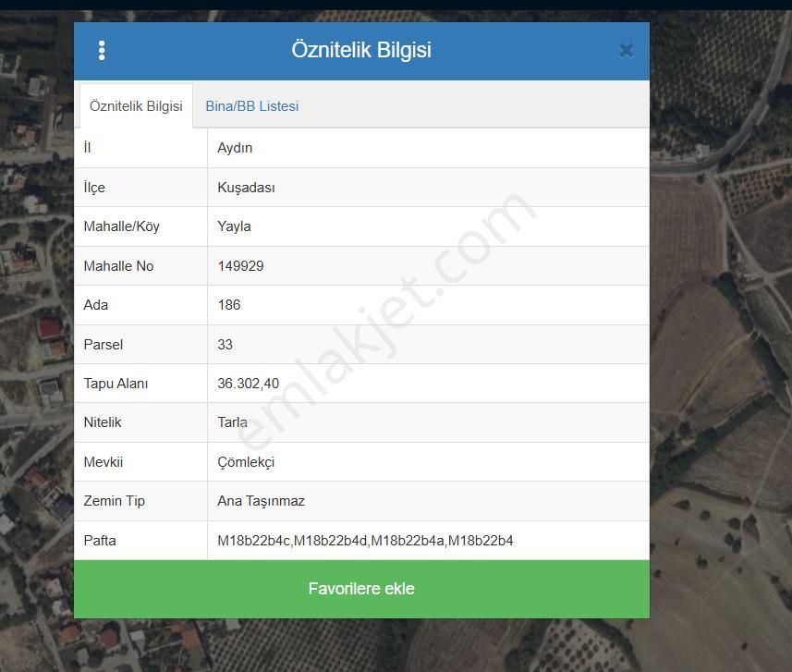This screenshot has height=672, width=792.
Task: Click the Ada row label
Action: [96, 305]
